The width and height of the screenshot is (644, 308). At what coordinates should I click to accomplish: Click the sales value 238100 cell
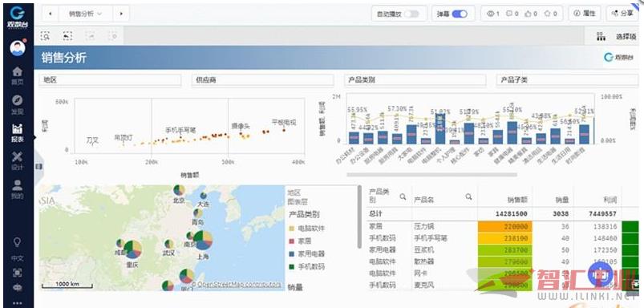pos(504,238)
